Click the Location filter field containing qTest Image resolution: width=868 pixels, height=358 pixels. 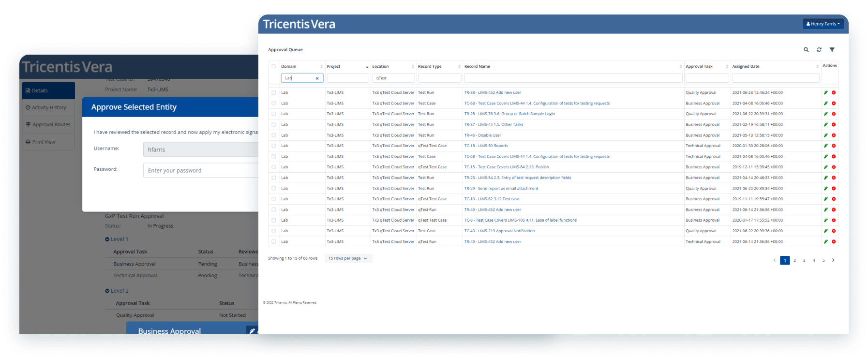pyautogui.click(x=393, y=78)
